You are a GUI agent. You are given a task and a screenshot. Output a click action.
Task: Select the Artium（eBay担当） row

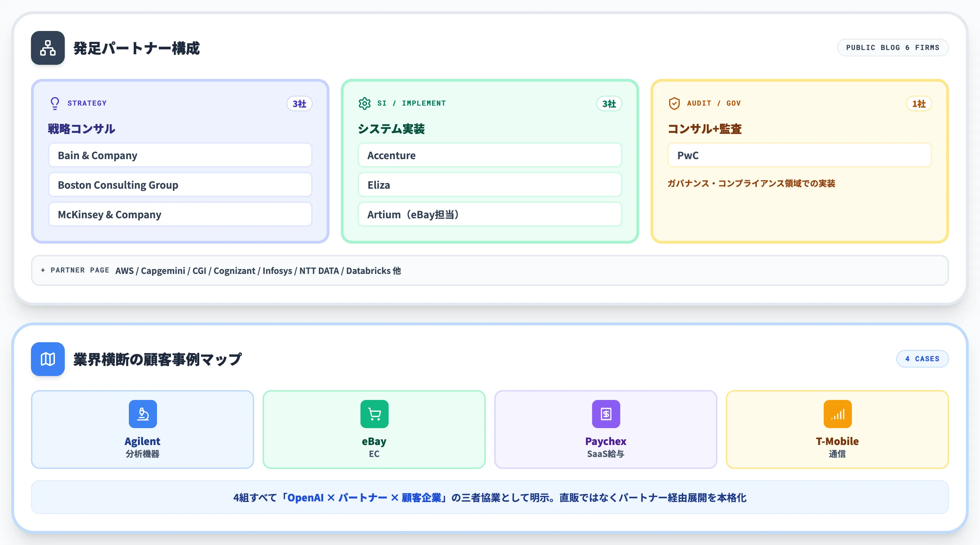click(x=490, y=215)
